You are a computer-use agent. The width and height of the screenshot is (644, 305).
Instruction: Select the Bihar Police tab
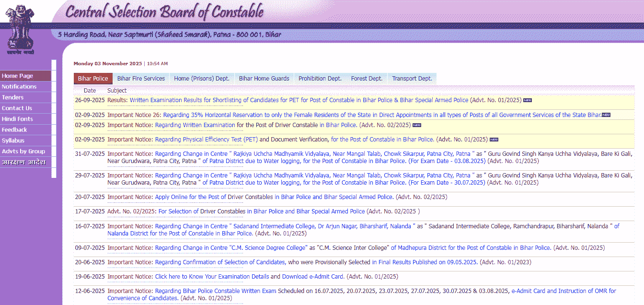pos(93,79)
